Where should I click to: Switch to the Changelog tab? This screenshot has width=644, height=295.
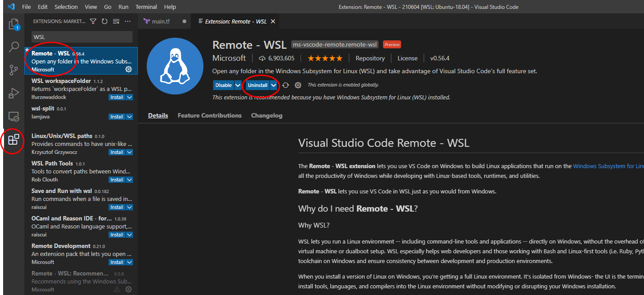(267, 115)
